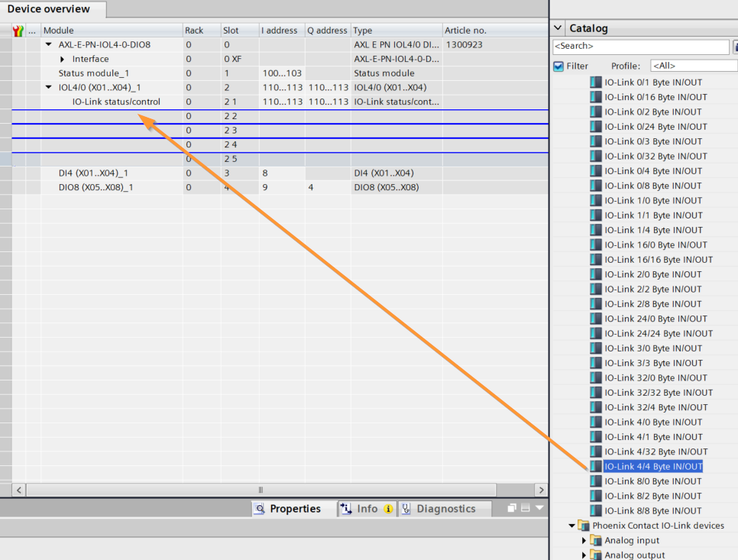
Task: Click the IO-Link 32/32 Byte IN/OUT module icon
Action: pos(596,393)
